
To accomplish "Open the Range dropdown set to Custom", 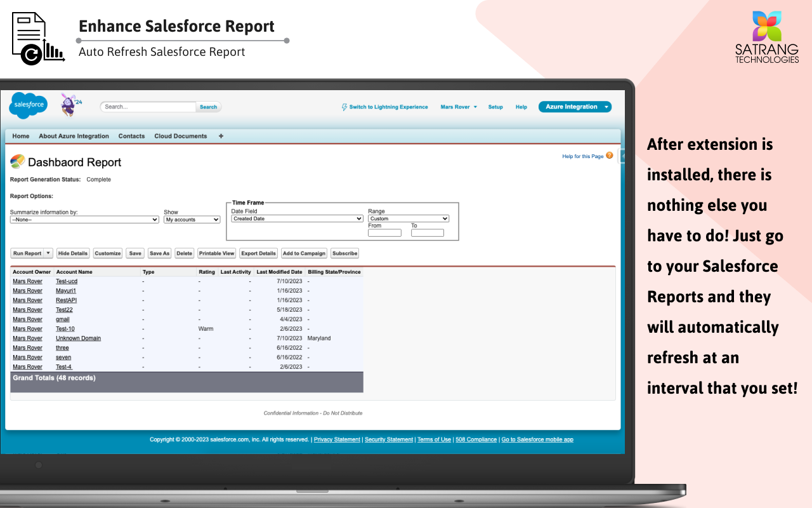I will tap(409, 218).
